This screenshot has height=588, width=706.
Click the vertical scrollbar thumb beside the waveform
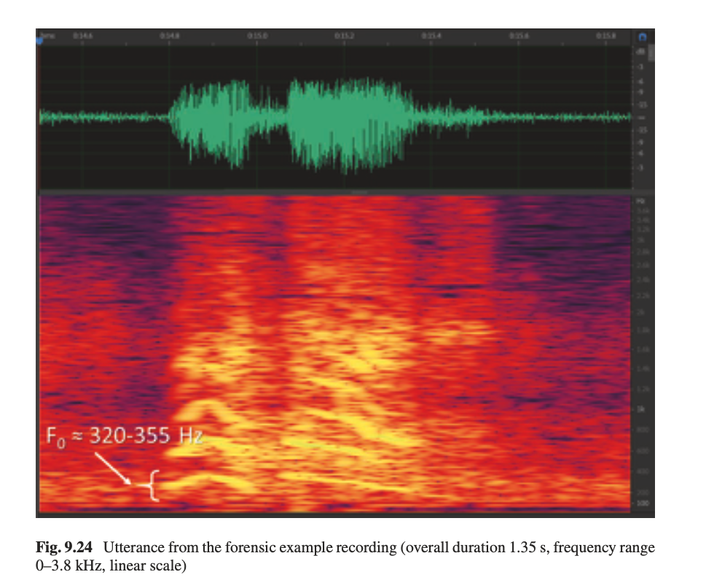coord(651,52)
